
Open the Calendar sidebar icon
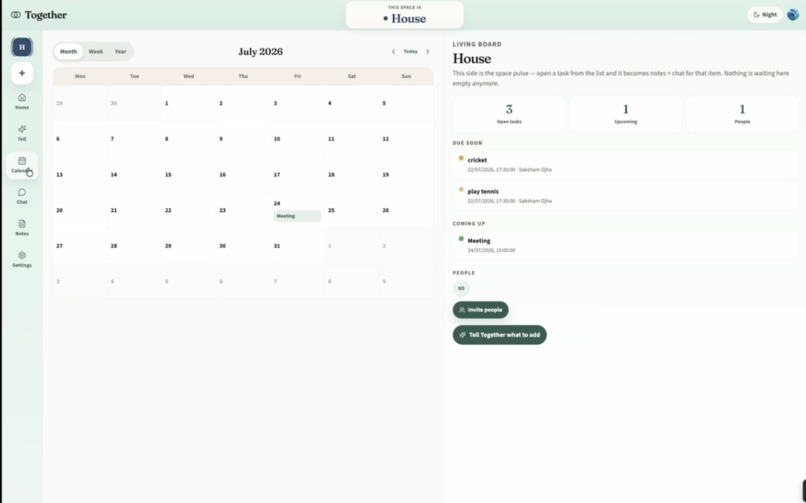coord(22,164)
